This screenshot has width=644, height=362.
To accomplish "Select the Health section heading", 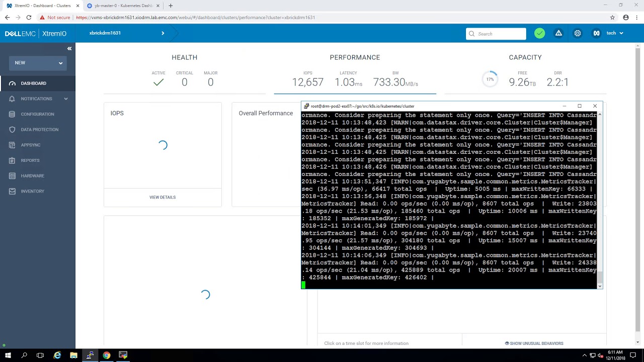I will click(x=184, y=57).
